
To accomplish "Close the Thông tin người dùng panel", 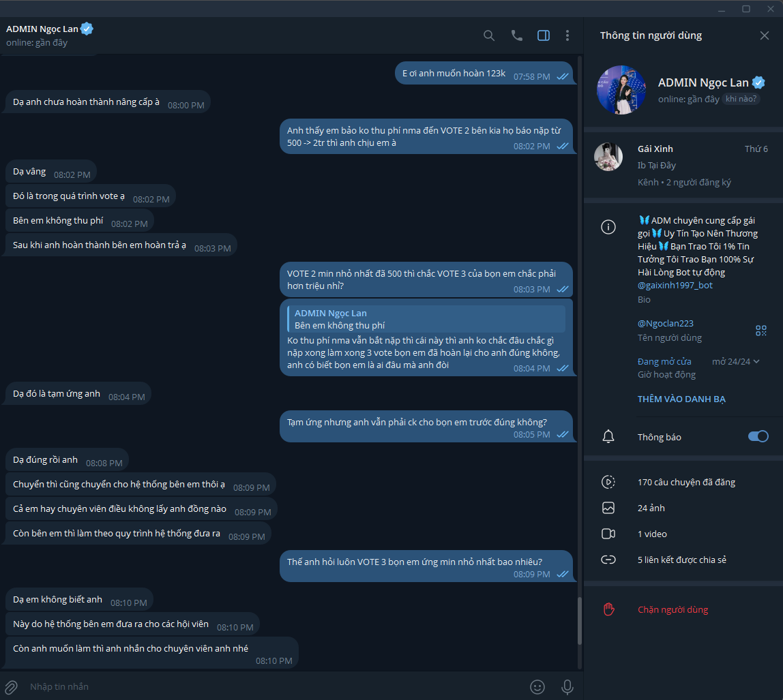I will click(x=764, y=35).
